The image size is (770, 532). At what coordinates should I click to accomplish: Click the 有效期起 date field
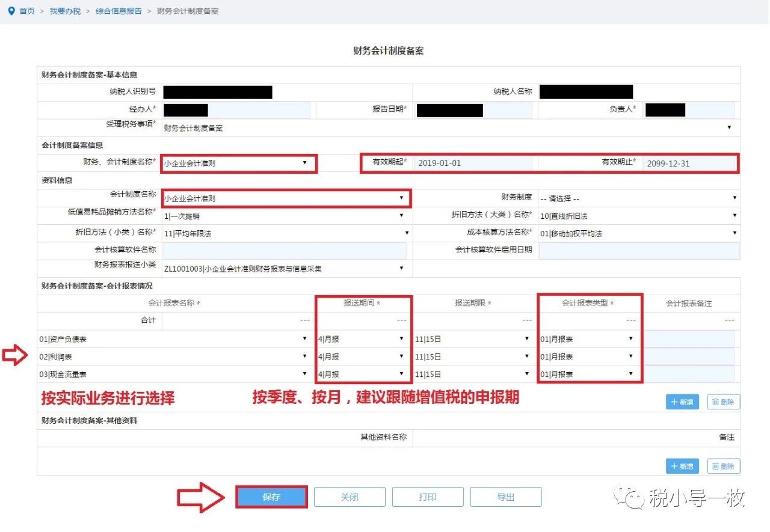473,163
